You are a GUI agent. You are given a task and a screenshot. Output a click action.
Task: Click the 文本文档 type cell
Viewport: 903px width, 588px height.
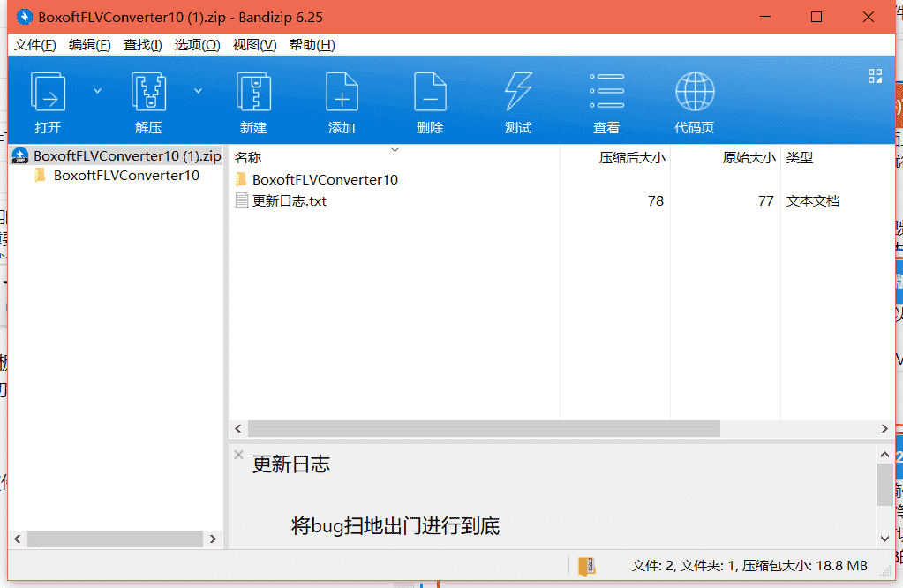pos(813,201)
